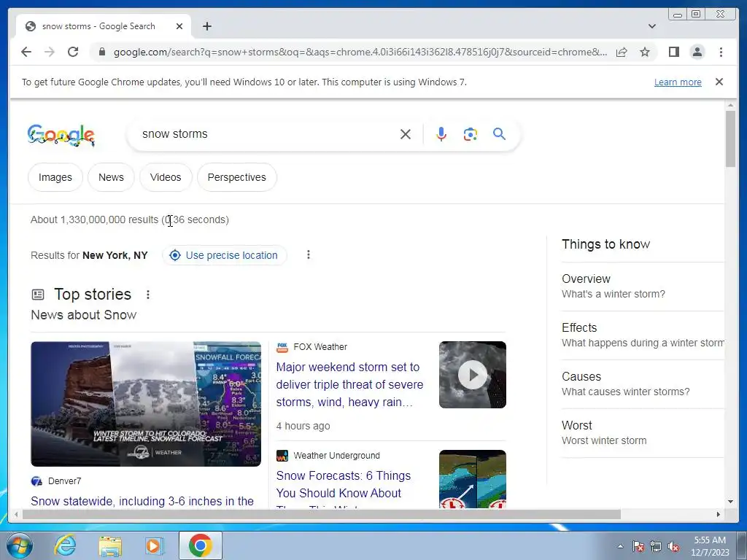Dismiss the Windows 7 update notification bar
747x560 pixels.
point(719,82)
